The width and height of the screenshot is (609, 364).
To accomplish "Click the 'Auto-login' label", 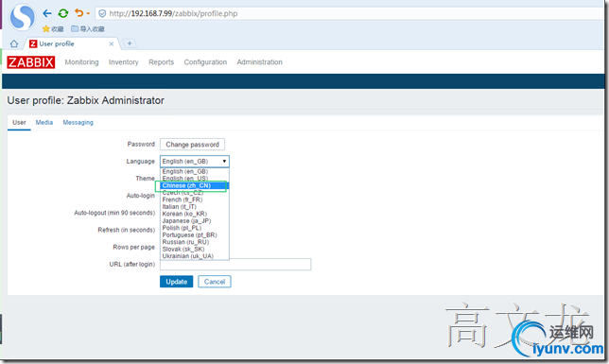I will point(141,196).
